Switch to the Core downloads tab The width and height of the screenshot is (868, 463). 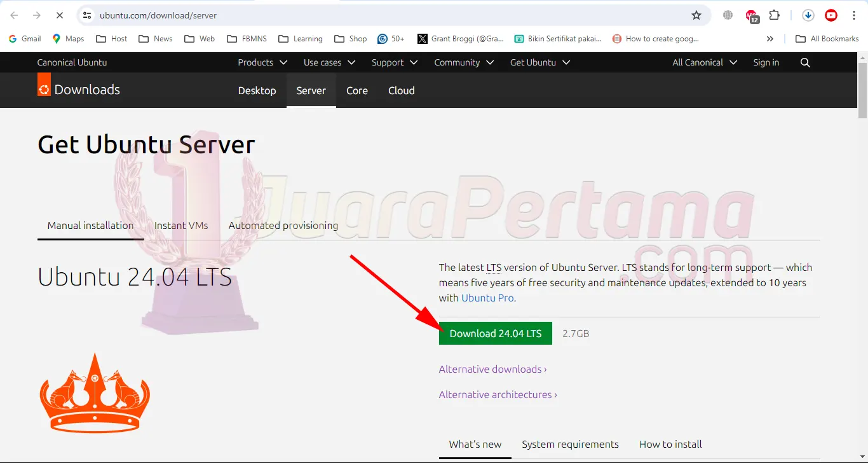pos(357,90)
